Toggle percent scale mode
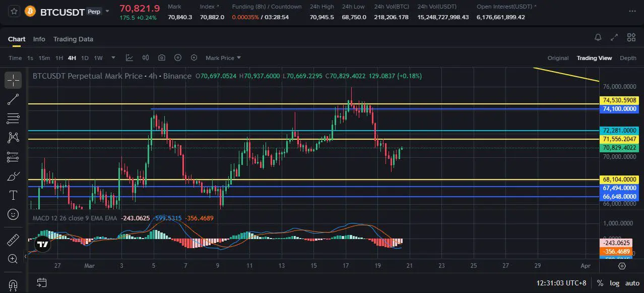644x293 pixels. click(600, 283)
